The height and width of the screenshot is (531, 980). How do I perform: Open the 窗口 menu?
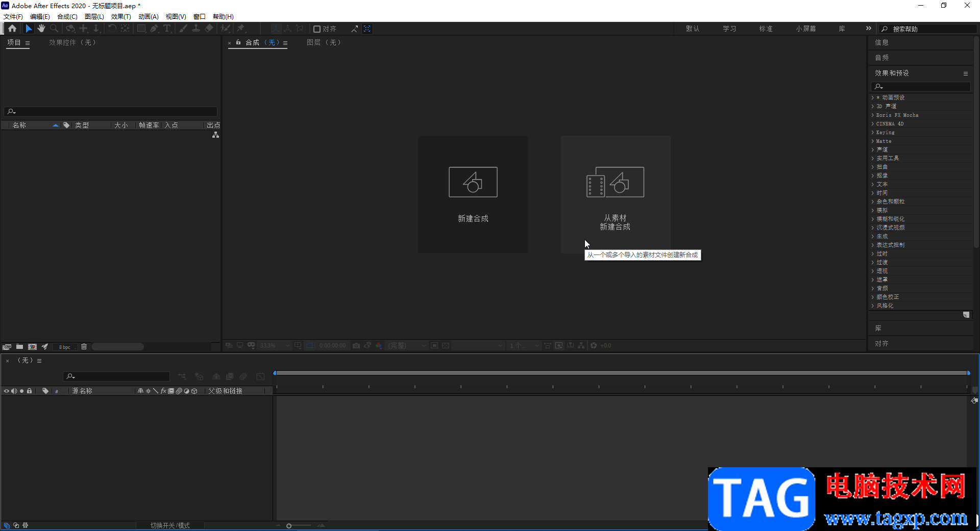tap(200, 17)
